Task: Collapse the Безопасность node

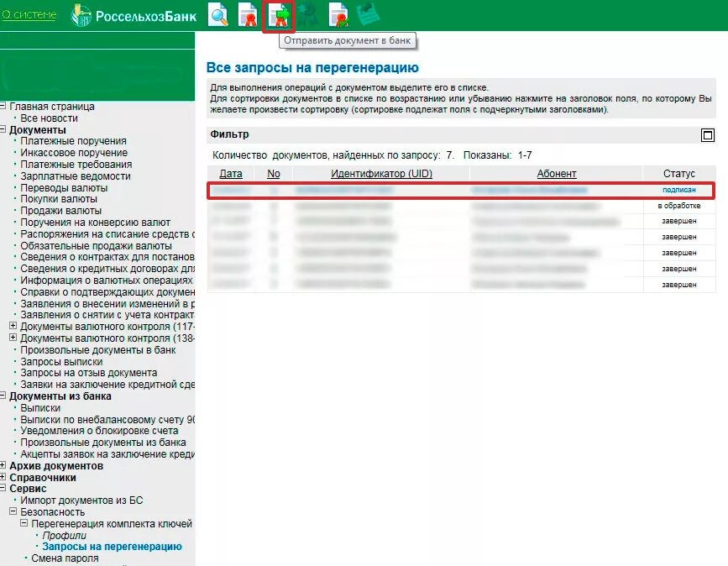Action: tap(13, 511)
